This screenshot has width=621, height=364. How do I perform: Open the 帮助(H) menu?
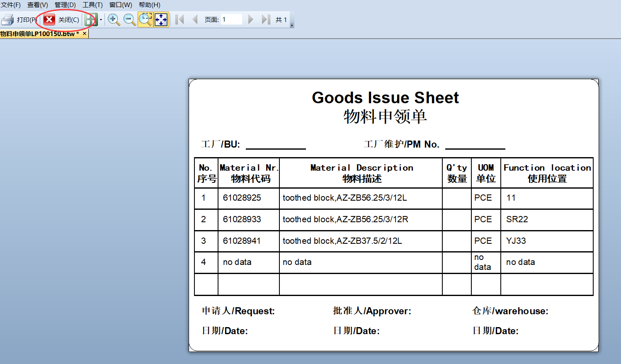(x=149, y=5)
